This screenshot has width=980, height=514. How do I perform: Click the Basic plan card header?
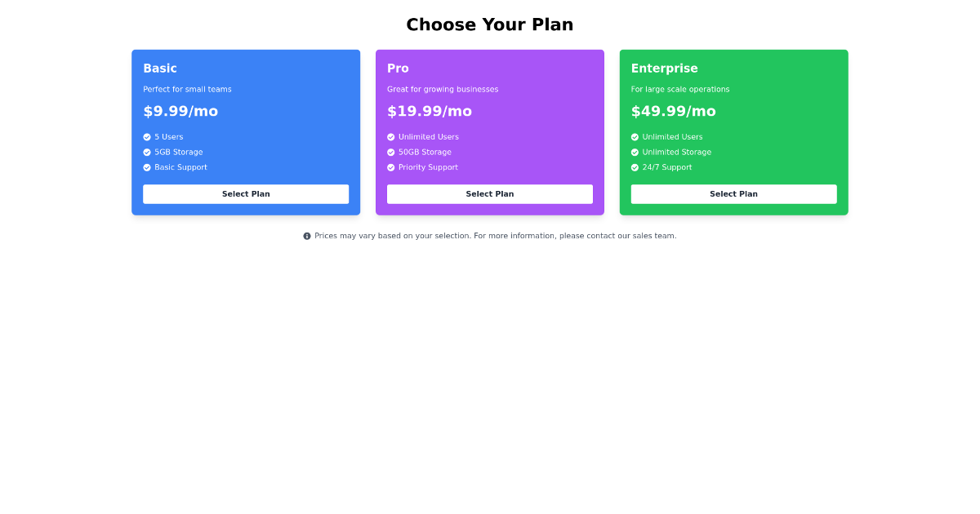click(160, 69)
